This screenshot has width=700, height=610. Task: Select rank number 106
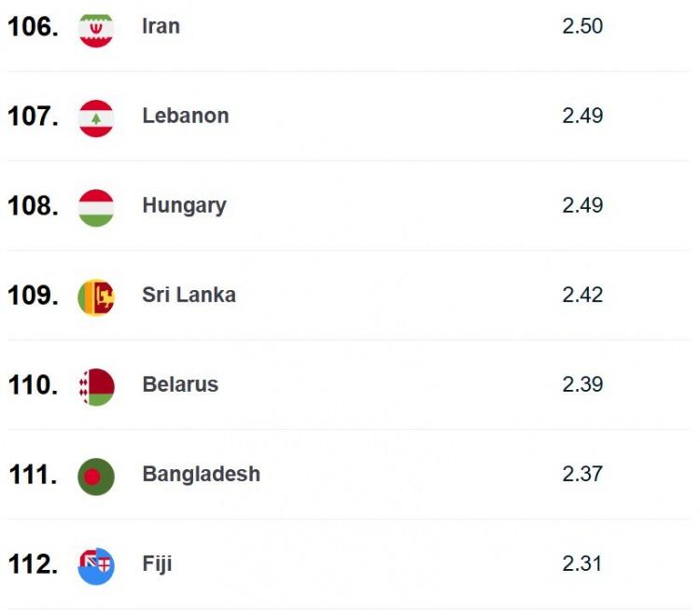point(33,27)
